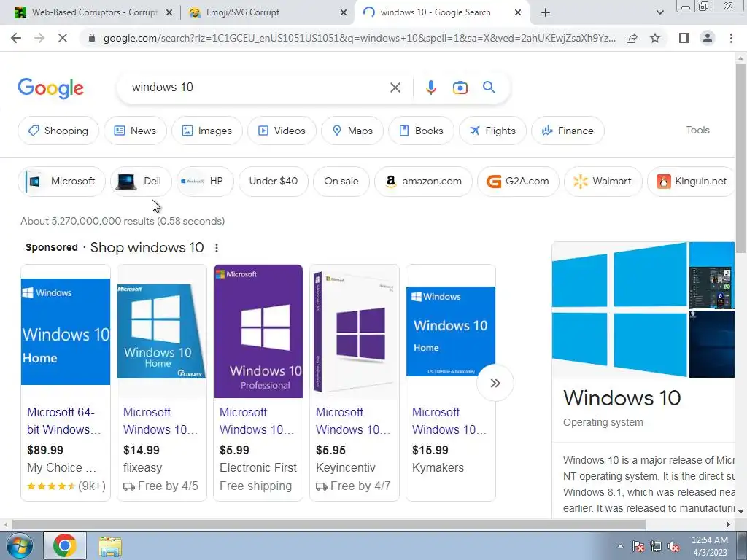Filter results by Images
Image resolution: width=747 pixels, height=560 pixels.
[x=206, y=131]
